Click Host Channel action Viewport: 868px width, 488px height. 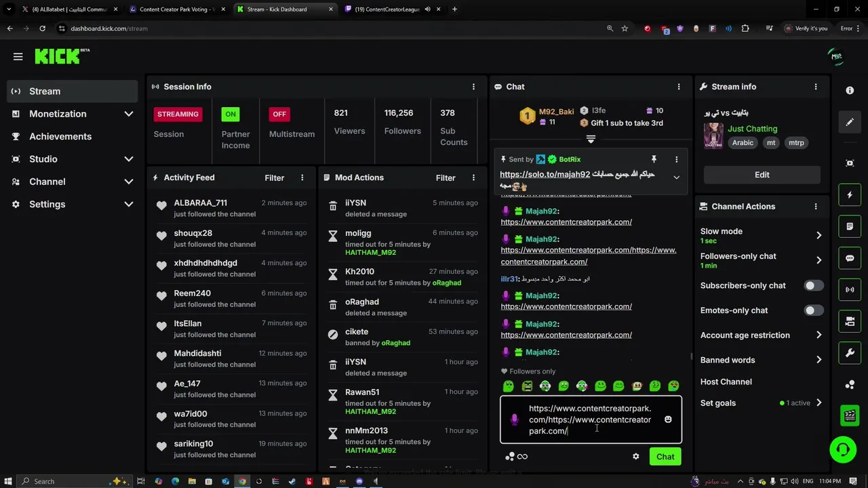coord(726,382)
